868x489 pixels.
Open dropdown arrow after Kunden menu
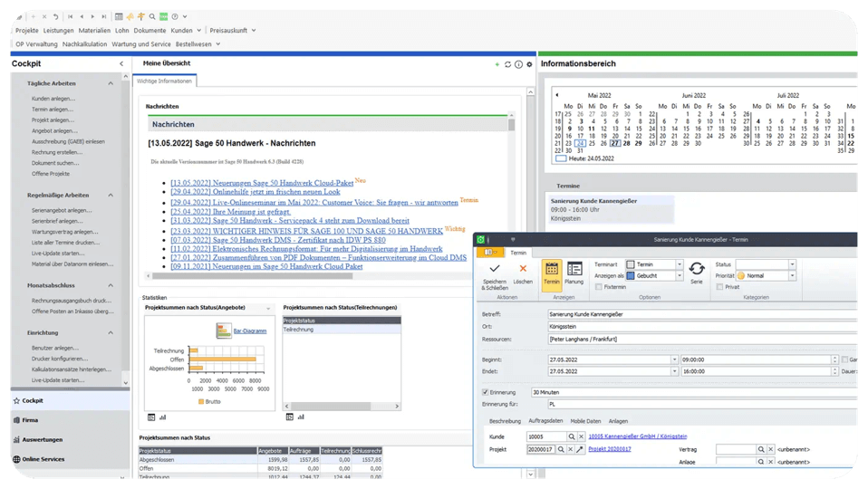click(198, 31)
